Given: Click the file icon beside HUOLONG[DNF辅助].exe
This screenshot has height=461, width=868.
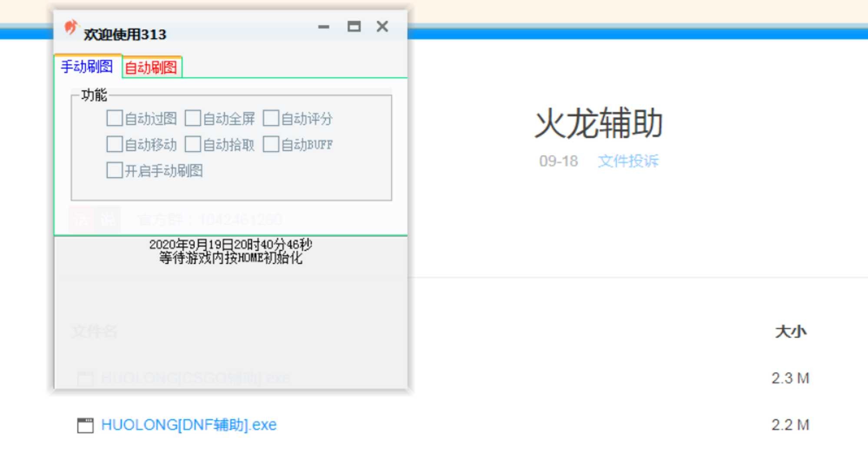Looking at the screenshot, I should click(85, 425).
